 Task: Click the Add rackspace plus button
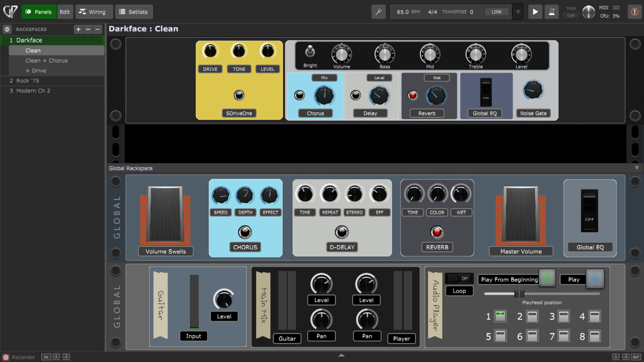pyautogui.click(x=77, y=29)
